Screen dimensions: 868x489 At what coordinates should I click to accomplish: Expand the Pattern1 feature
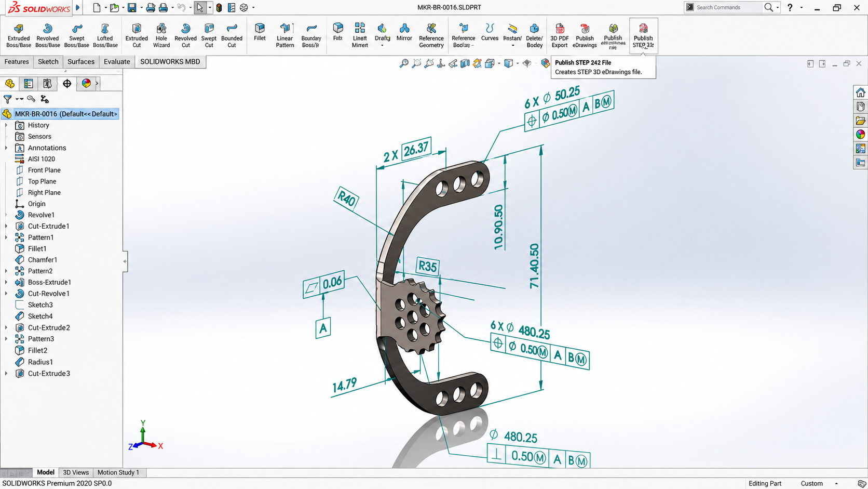coord(6,237)
